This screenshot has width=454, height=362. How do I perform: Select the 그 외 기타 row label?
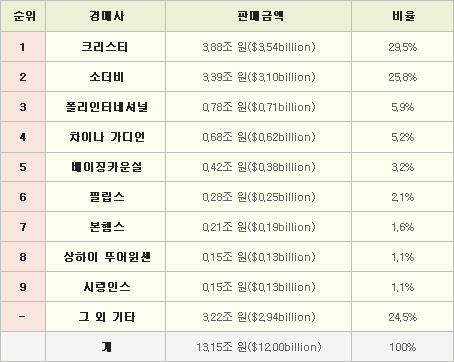106,317
